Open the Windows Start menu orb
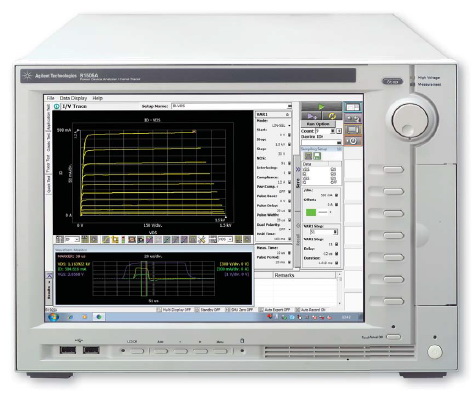The width and height of the screenshot is (476, 395). point(53,317)
